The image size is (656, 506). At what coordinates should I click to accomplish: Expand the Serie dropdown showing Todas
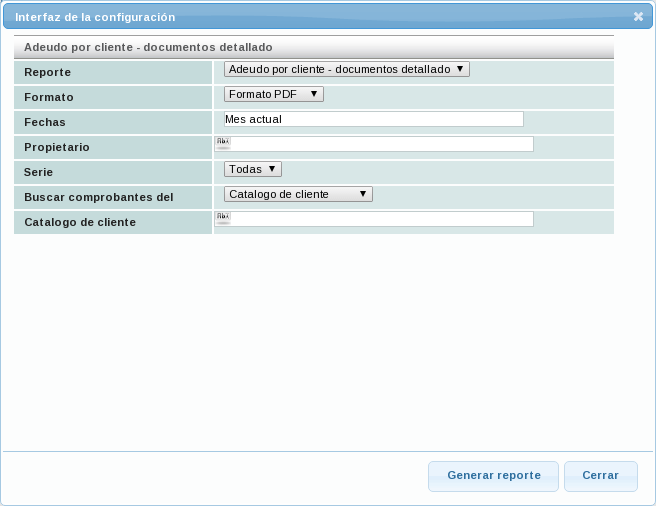[252, 170]
